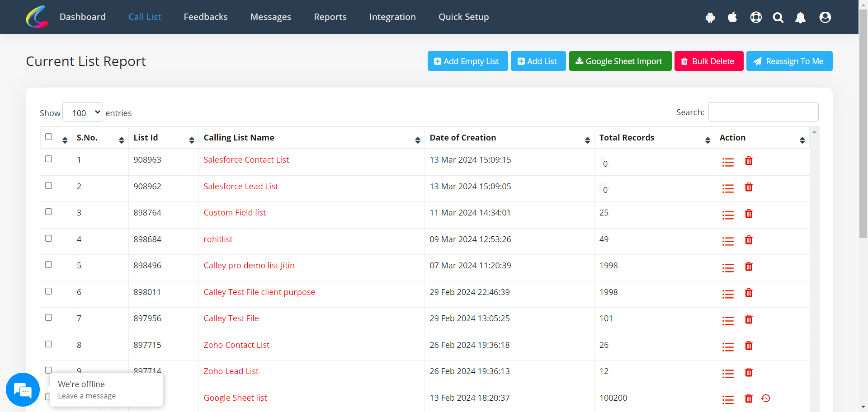Viewport: 868px width, 412px height.
Task: View list details for Zoho Lead List
Action: (728, 374)
